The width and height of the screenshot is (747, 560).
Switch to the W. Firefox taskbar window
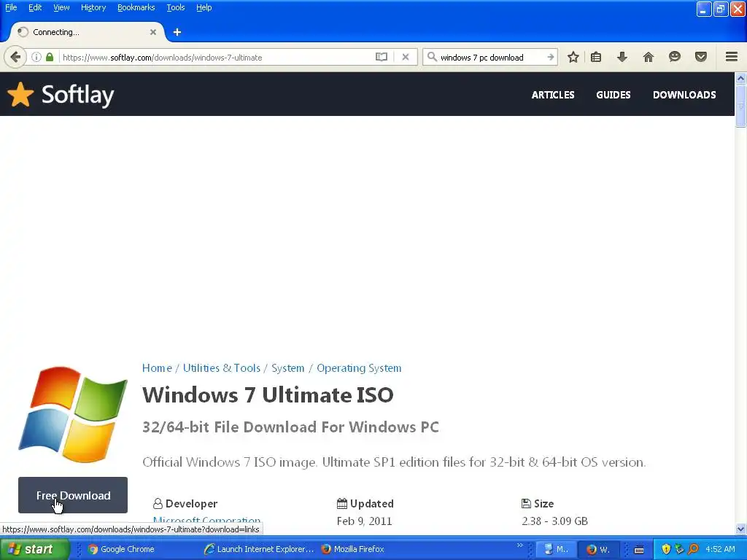598,549
